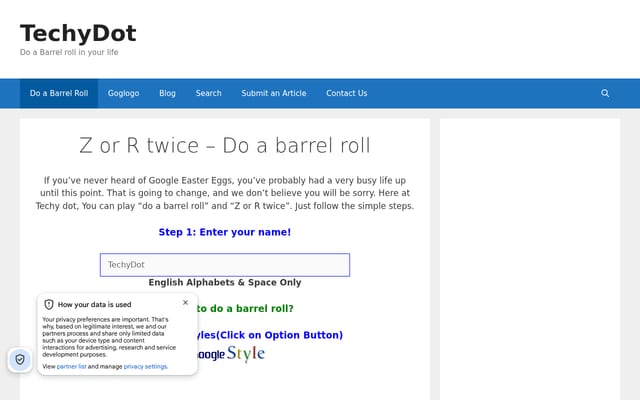Click the TechyDot site title
Viewport: 640px width, 400px height.
tap(78, 33)
